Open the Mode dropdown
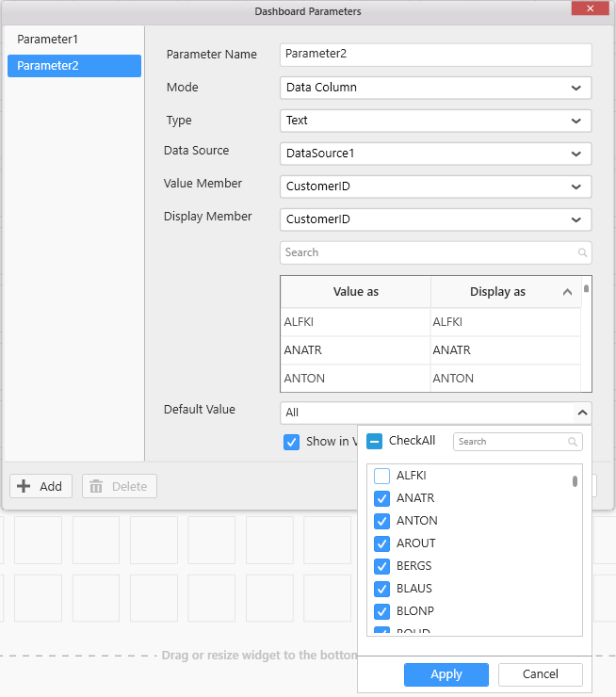 (575, 88)
